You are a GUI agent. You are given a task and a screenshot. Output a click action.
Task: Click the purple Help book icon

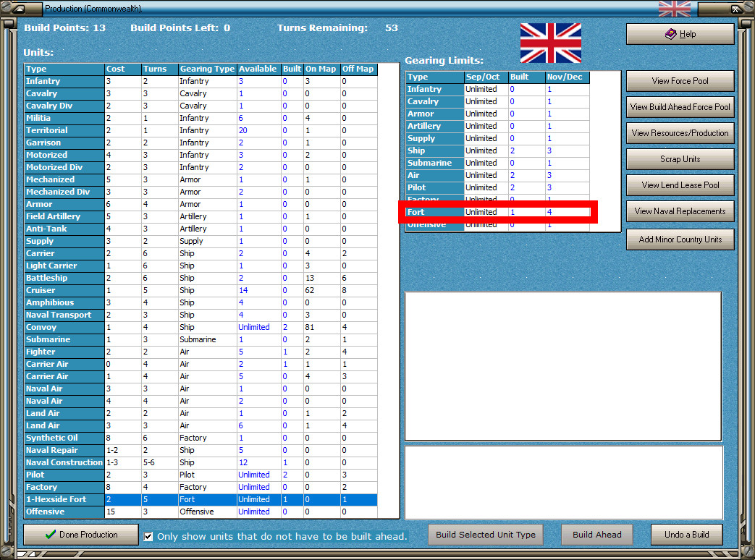click(671, 34)
